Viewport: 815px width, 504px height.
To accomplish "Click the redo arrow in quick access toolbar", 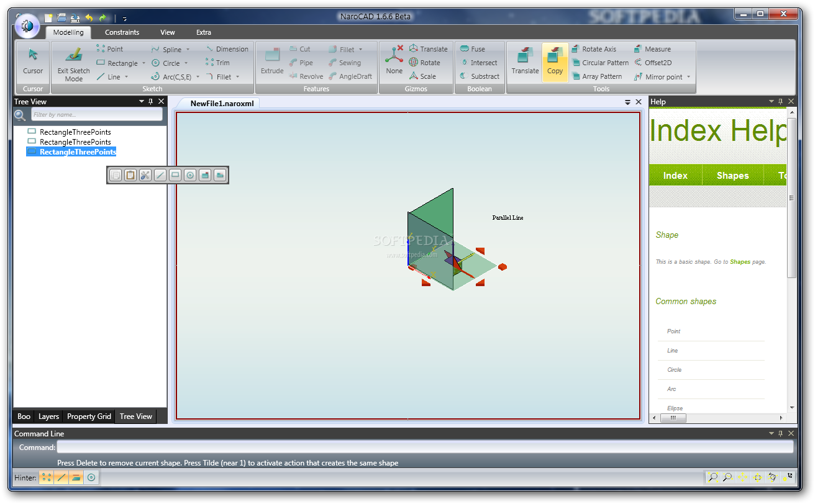I will (x=103, y=18).
